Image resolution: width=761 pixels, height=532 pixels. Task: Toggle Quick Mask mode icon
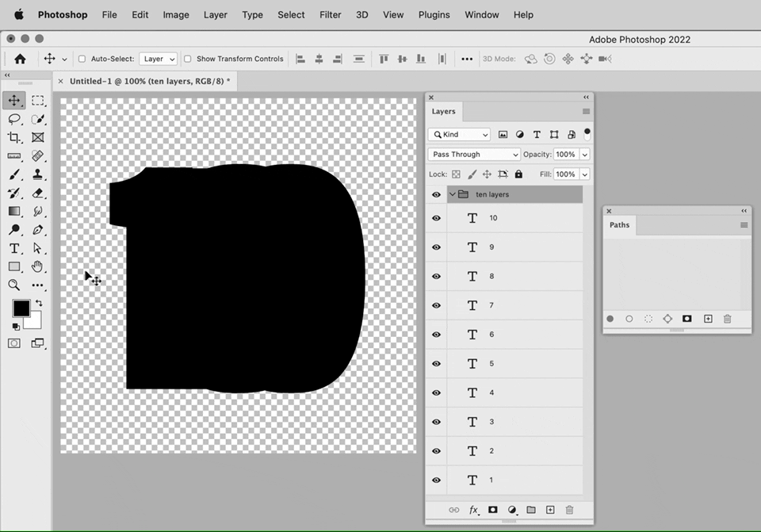tap(14, 343)
